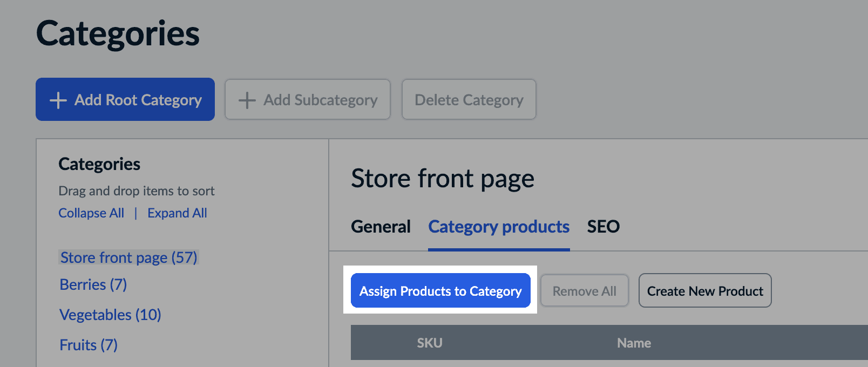The height and width of the screenshot is (367, 868).
Task: Select the Vegetables (10) category
Action: 110,315
